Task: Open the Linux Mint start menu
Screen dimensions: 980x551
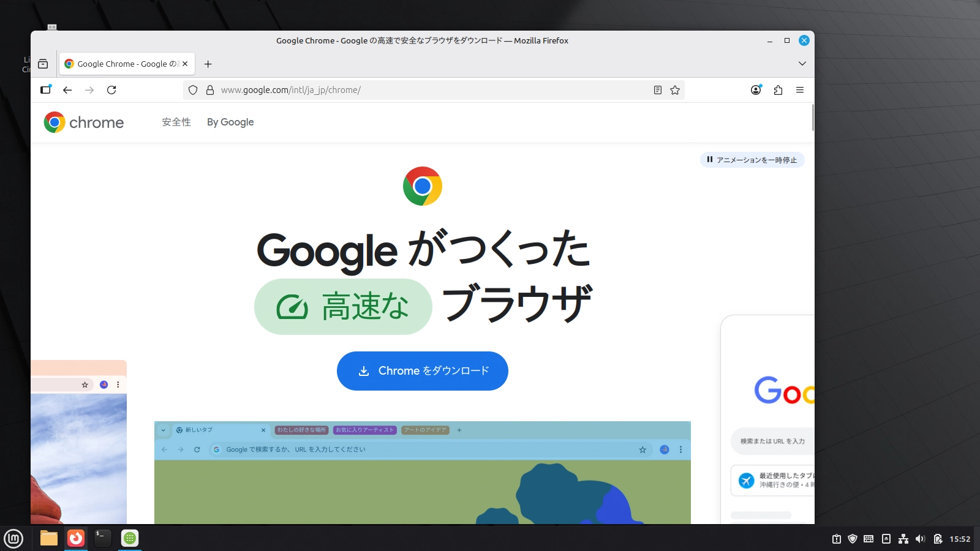Action: tap(13, 538)
